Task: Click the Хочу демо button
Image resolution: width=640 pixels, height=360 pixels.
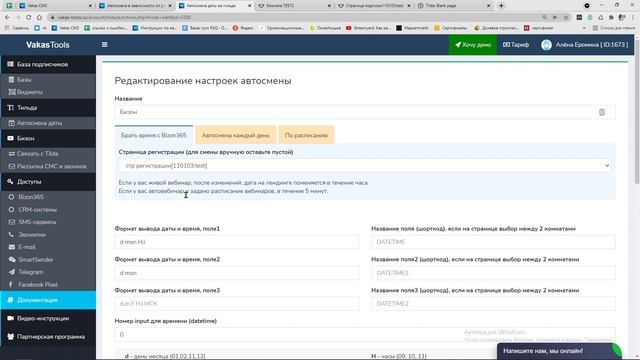Action: click(x=473, y=45)
